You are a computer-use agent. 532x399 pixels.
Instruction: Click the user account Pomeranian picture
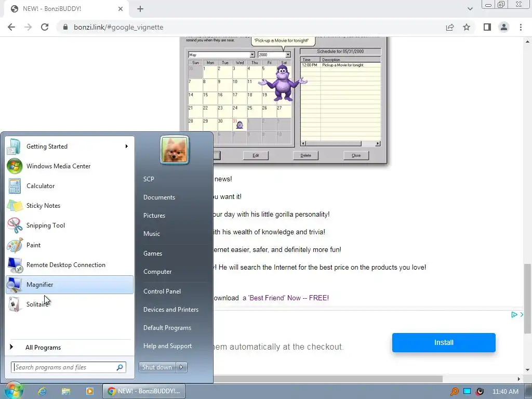175,150
